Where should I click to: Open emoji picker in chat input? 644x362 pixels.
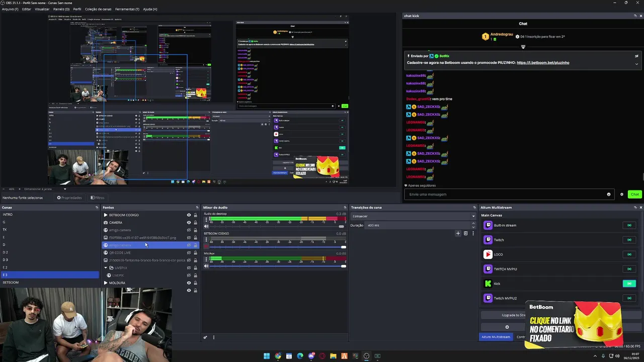[x=609, y=195]
